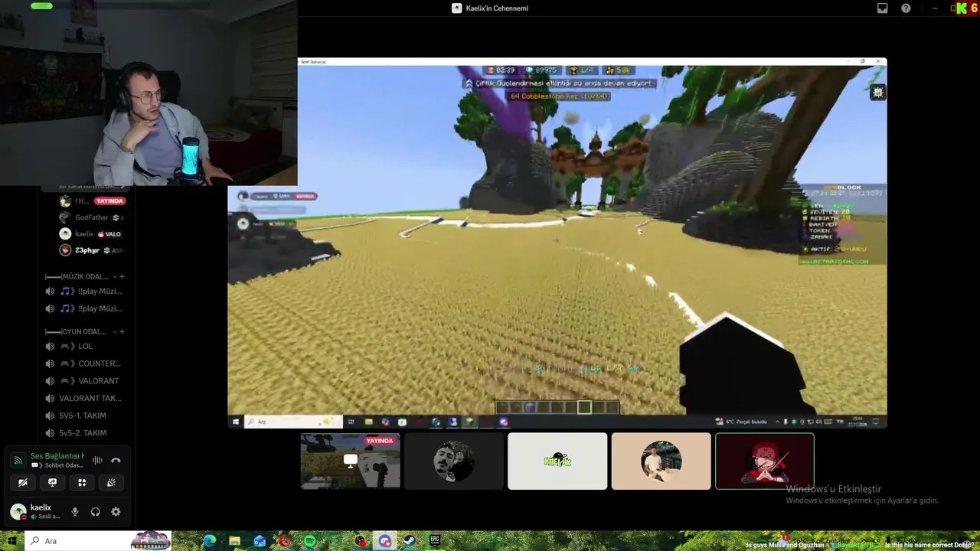This screenshot has width=980, height=551.
Task: Join the COUNTER... voice channel
Action: tap(84, 364)
